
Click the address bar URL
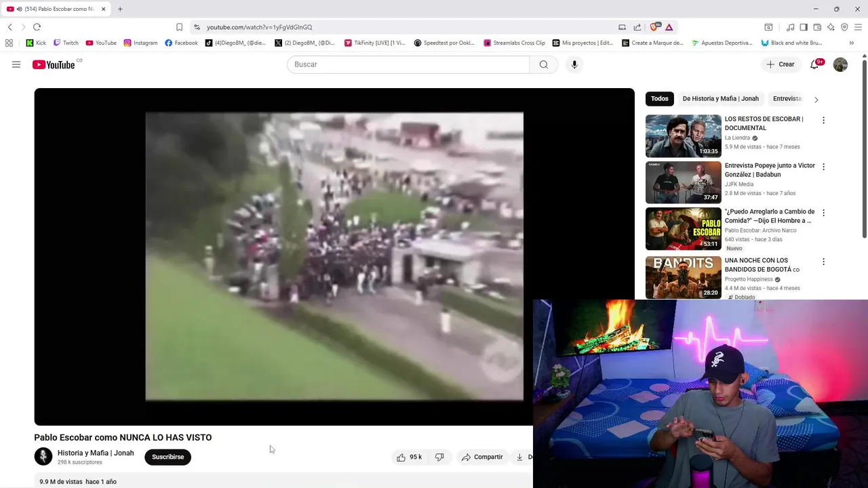(x=260, y=27)
